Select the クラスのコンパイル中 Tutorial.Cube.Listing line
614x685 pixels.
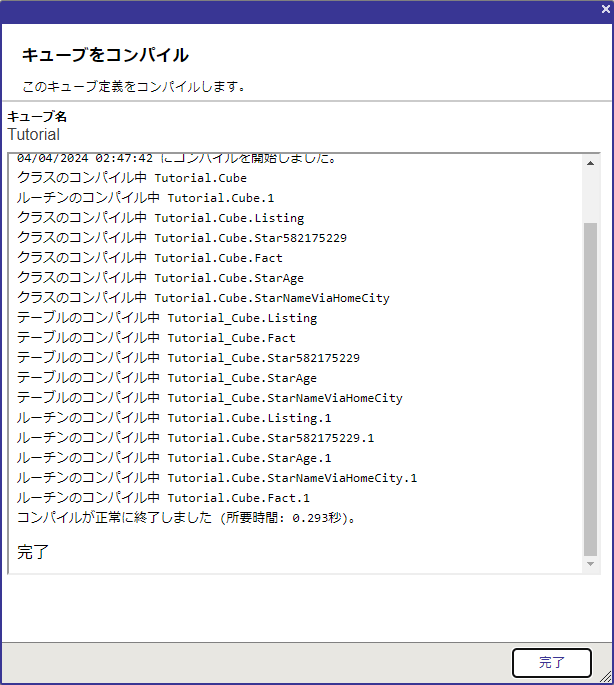160,218
